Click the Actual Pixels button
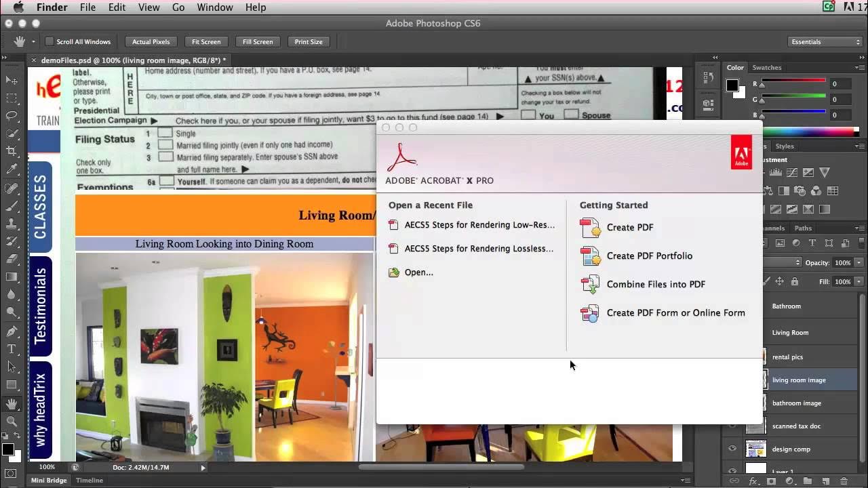The width and height of the screenshot is (868, 488). [151, 41]
